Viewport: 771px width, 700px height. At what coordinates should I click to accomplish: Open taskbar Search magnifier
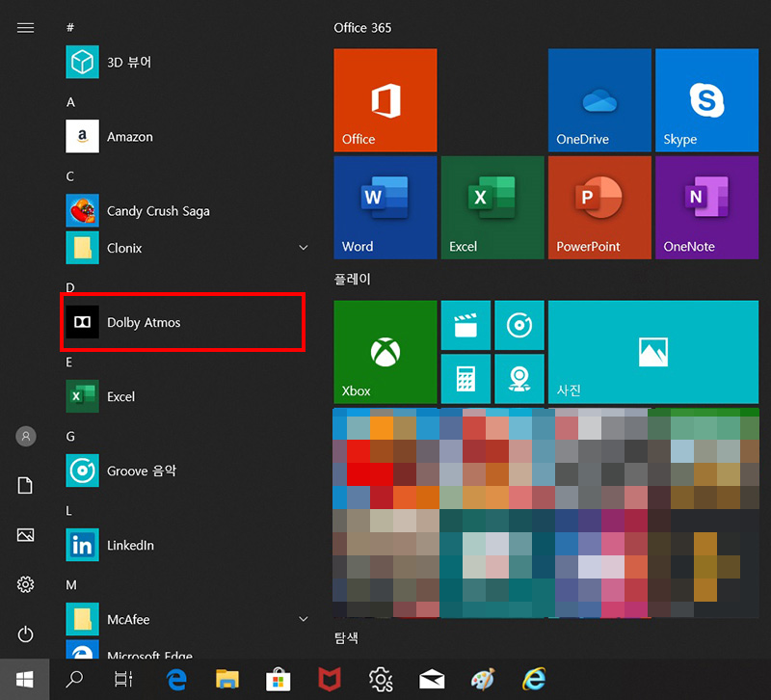click(x=74, y=680)
